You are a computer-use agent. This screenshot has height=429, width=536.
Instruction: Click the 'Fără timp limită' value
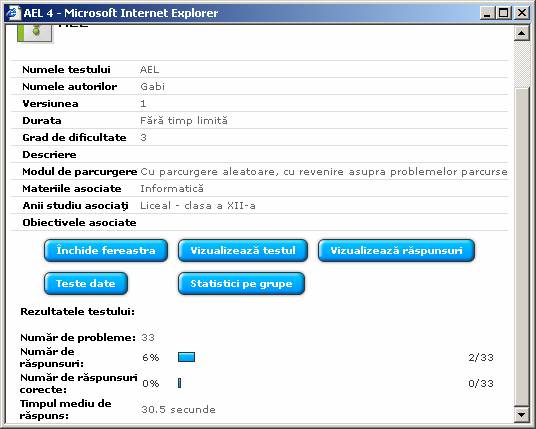184,121
